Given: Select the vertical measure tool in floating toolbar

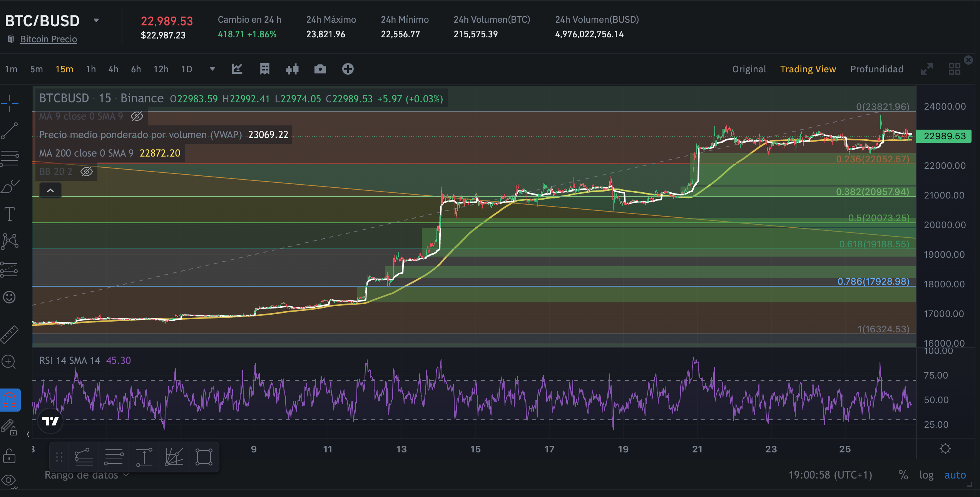Looking at the screenshot, I should (x=144, y=457).
